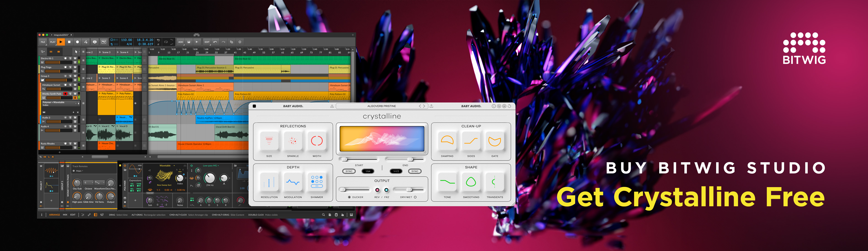Open the Wavetable oscillator type dropdown
This screenshot has height=251, width=868.
pos(167,165)
